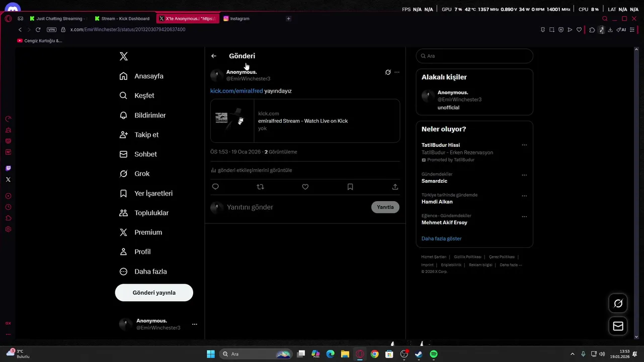Reload the page with the refresh icon
This screenshot has width=644, height=362.
[x=38, y=30]
